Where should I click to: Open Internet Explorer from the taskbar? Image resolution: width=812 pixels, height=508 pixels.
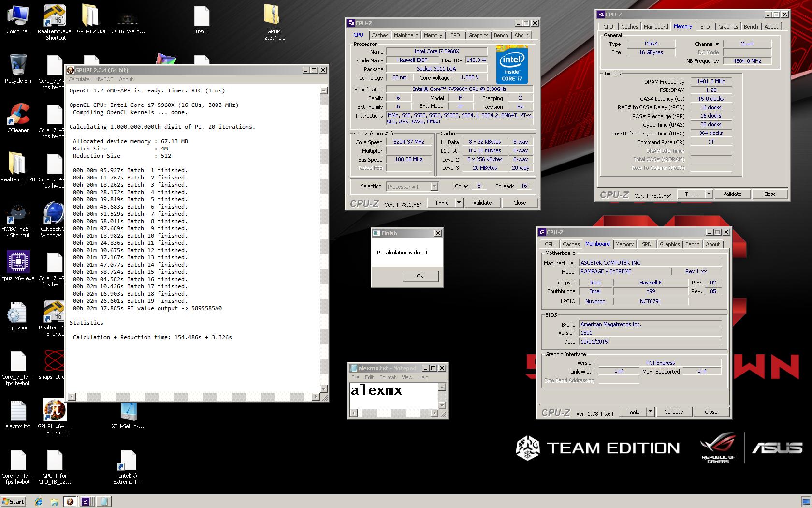click(x=39, y=502)
